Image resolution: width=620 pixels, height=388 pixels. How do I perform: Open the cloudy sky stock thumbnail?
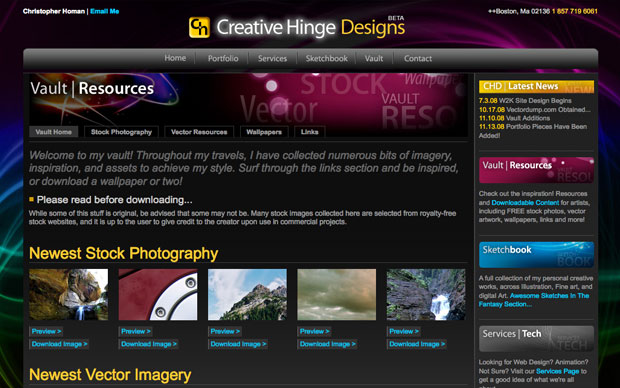click(x=336, y=294)
